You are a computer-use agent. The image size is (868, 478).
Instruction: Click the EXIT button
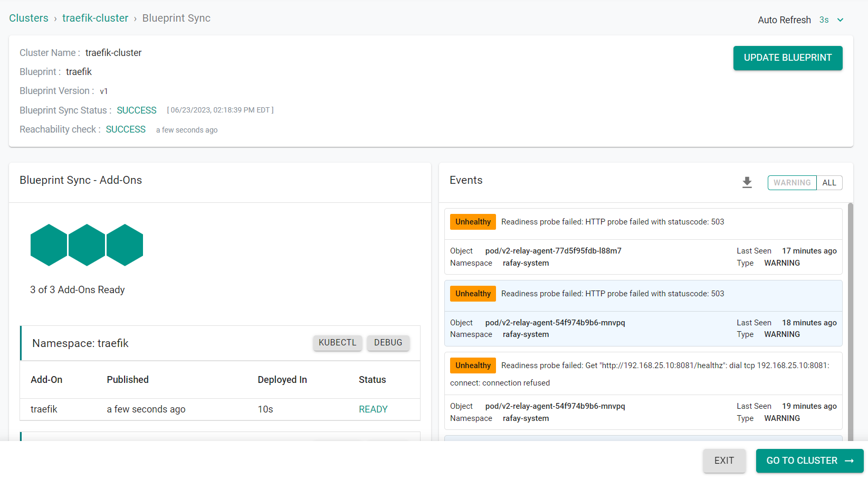(724, 461)
